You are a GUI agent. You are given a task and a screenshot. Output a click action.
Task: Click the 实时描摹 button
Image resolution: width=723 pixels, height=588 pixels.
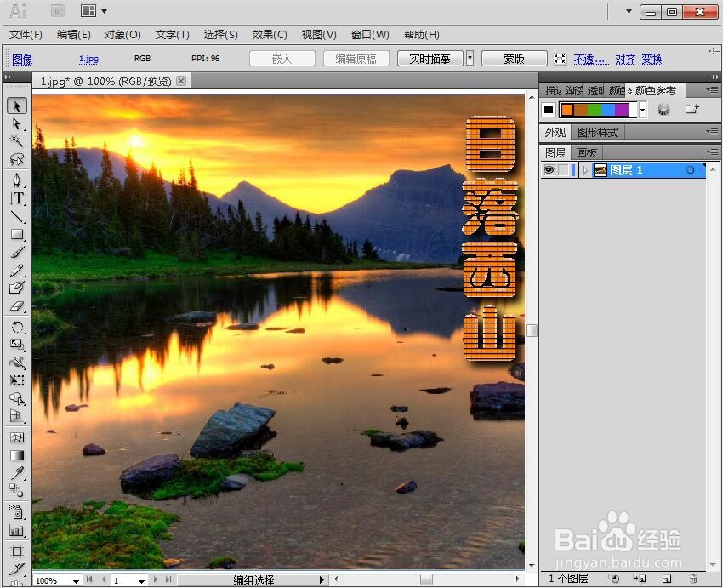pos(430,59)
